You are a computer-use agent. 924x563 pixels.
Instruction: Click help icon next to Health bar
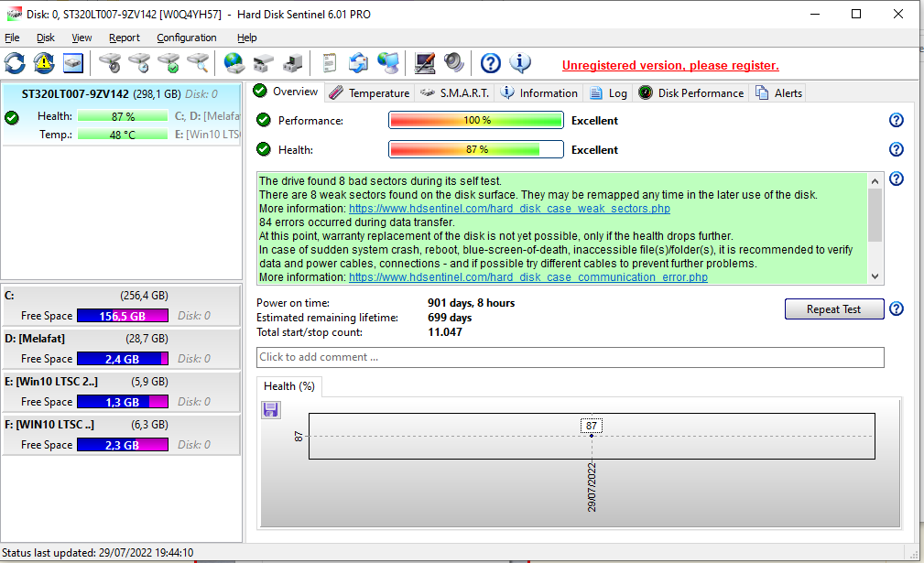click(x=897, y=149)
